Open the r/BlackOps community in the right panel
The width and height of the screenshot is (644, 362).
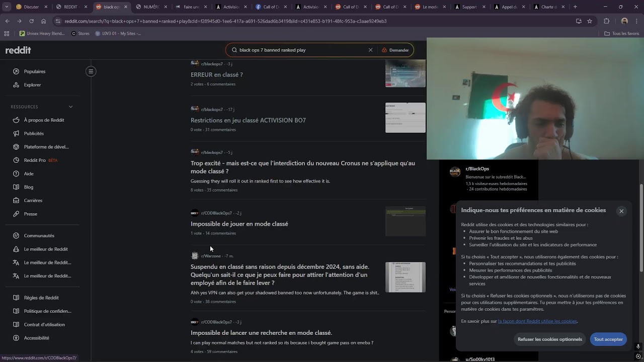(477, 169)
